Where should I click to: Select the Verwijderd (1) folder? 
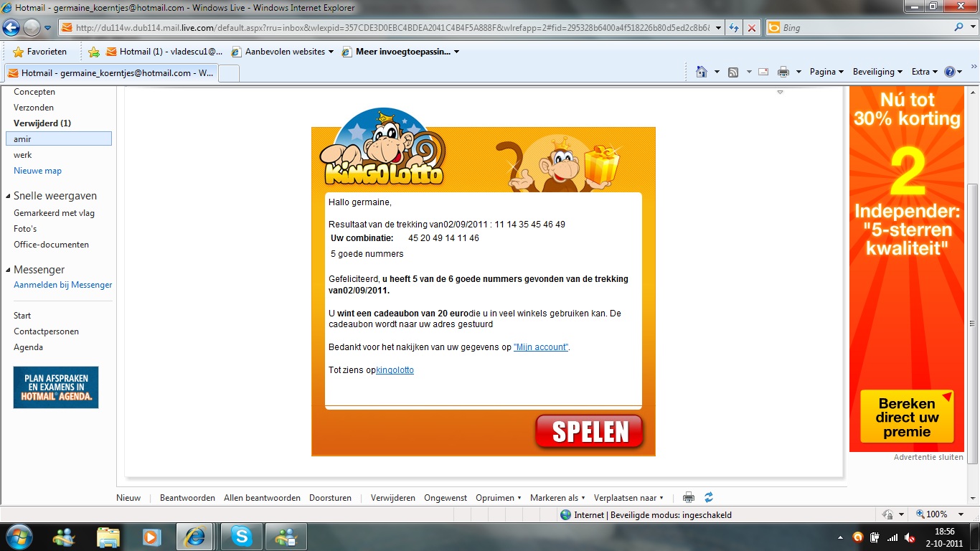point(42,123)
